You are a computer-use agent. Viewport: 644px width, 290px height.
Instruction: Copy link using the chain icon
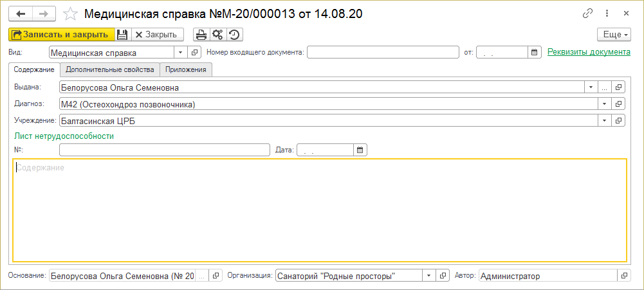(x=588, y=14)
